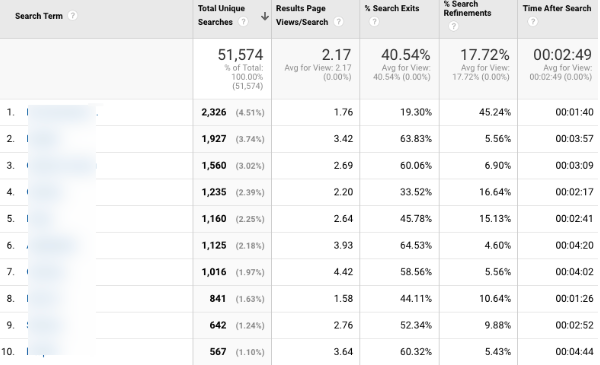Sort by % Search Exits column header
The height and width of the screenshot is (365, 600).
pyautogui.click(x=392, y=8)
